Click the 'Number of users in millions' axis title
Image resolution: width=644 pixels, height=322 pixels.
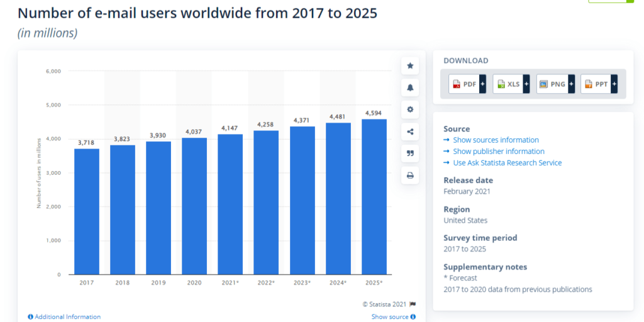tap(39, 172)
